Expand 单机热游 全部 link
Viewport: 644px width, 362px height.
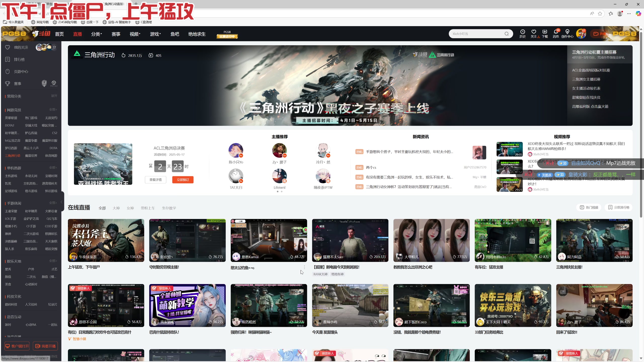click(53, 167)
